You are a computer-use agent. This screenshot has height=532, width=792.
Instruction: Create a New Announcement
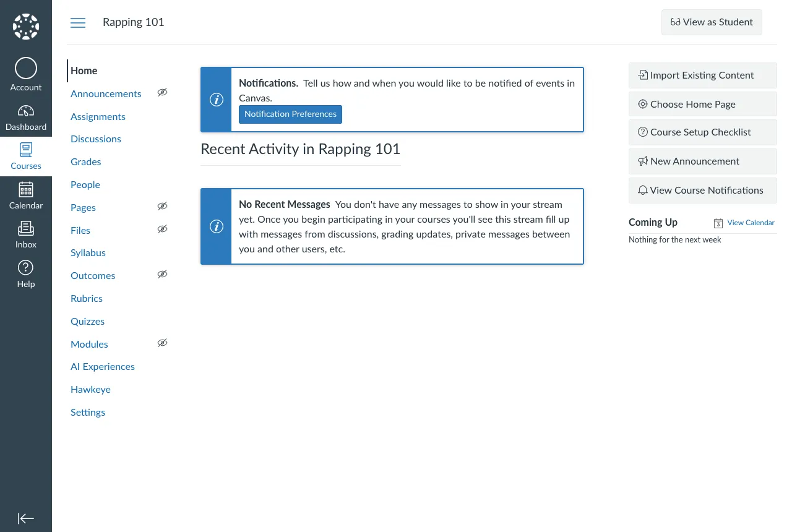pyautogui.click(x=703, y=161)
